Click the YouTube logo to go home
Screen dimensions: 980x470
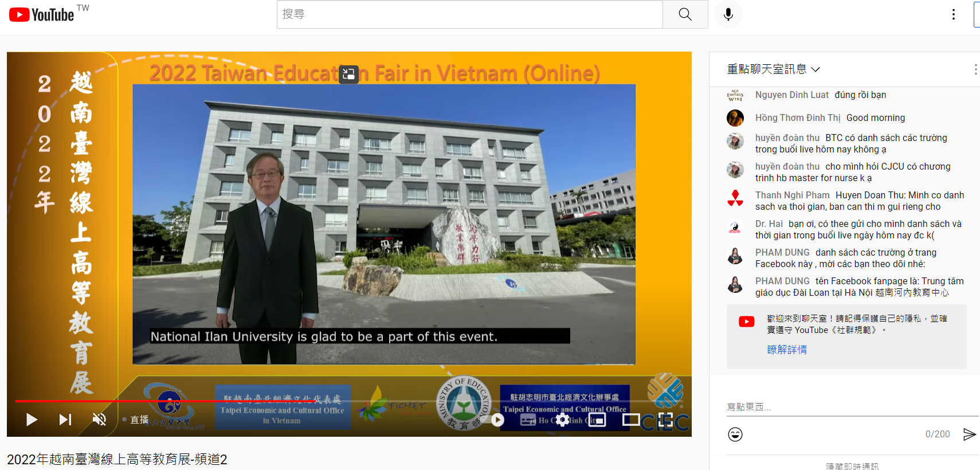click(41, 14)
